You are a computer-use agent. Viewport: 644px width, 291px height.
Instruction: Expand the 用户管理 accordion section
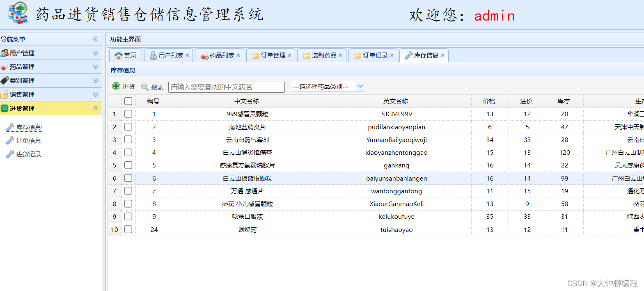tap(96, 53)
